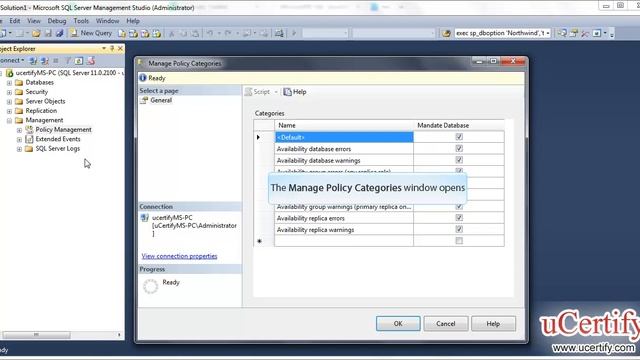Image resolution: width=640 pixels, height=360 pixels.
Task: Click Find in Files icon
Action: [x=446, y=33]
